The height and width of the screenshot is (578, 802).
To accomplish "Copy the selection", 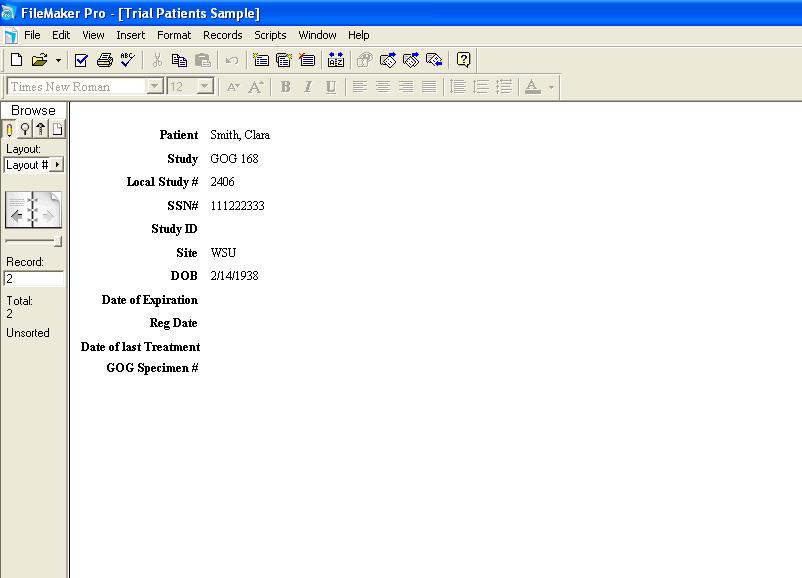I will click(x=179, y=60).
